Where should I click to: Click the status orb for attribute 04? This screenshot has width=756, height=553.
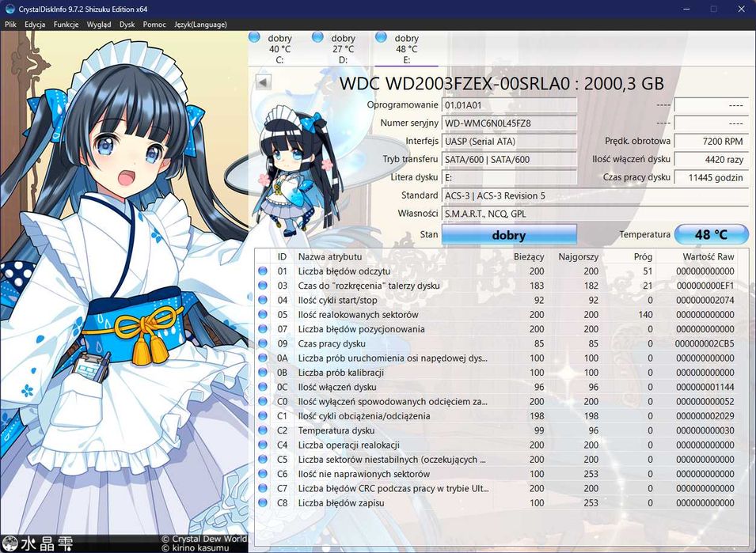click(x=263, y=300)
